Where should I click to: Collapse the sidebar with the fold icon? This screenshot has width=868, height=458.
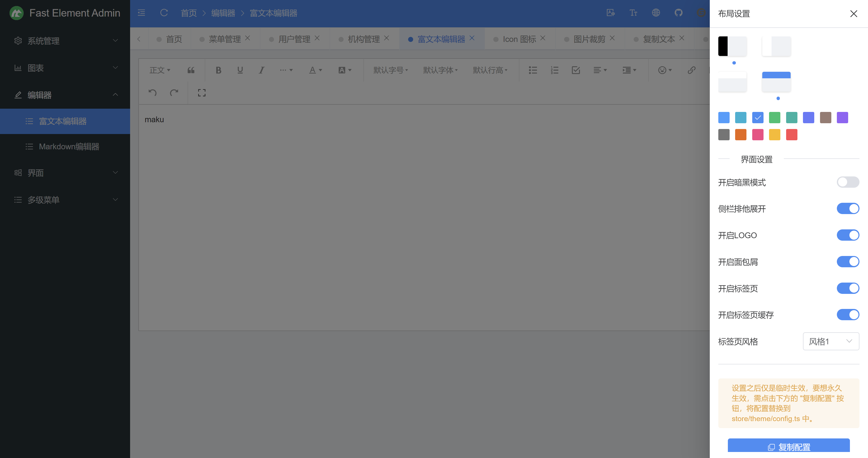tap(141, 13)
